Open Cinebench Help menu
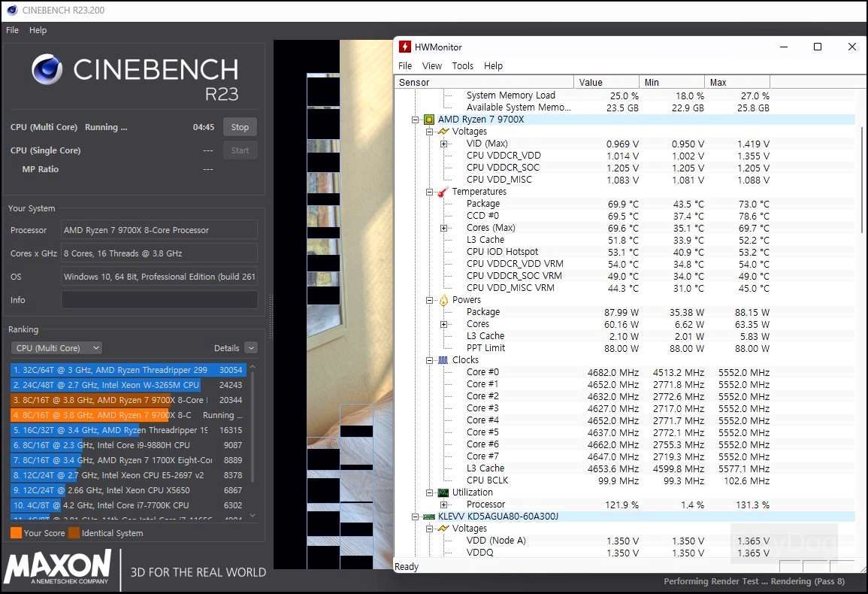This screenshot has height=594, width=868. click(x=38, y=30)
